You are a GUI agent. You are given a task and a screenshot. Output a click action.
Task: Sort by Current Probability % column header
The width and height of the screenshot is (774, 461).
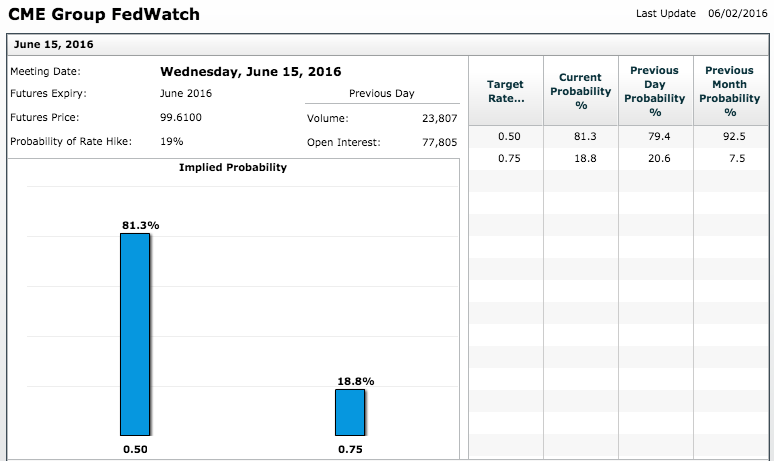(580, 91)
